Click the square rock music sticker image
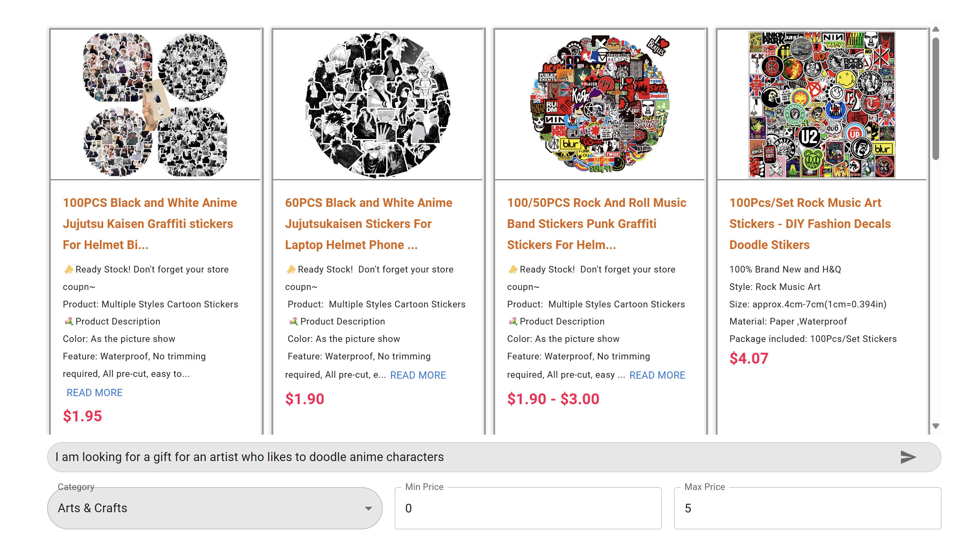Screen dimensions: 980x554 (x=822, y=105)
